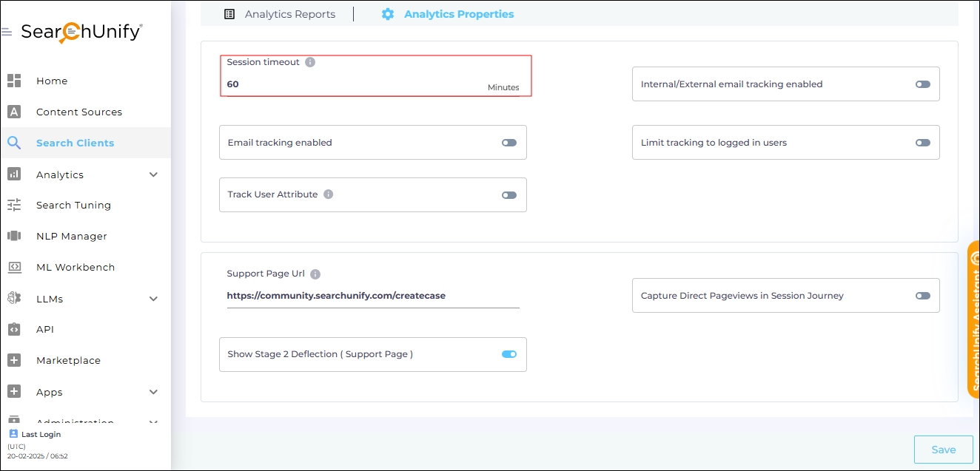The width and height of the screenshot is (980, 471).
Task: Click the Search Clients magnifier icon
Action: [x=14, y=143]
